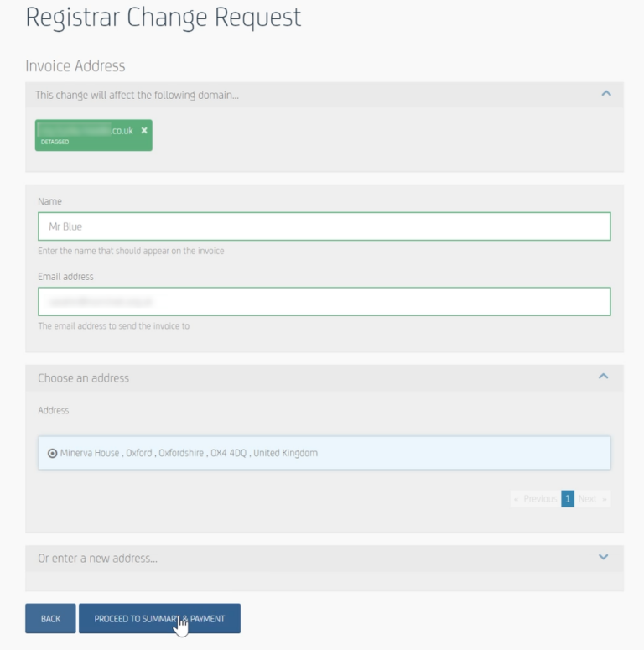Click the Name input field
Viewport: 644px width, 650px height.
click(324, 226)
